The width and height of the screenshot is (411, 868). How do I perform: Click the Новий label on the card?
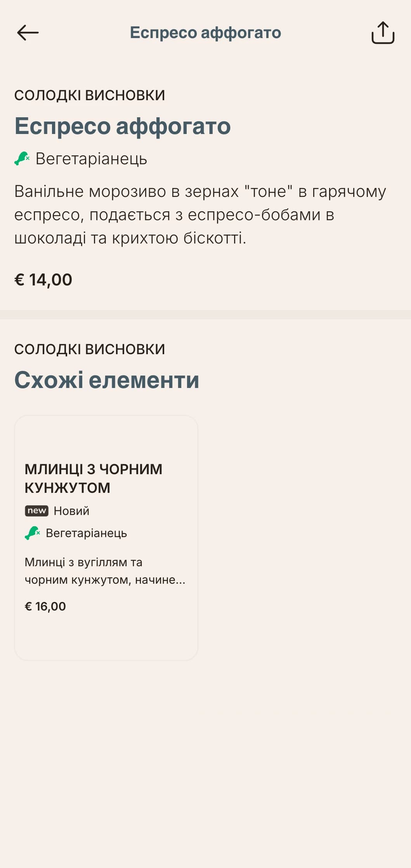tap(71, 511)
